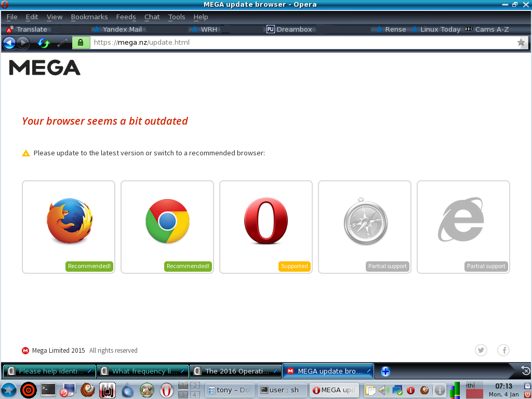
Task: Click the Forward navigation arrow
Action: (23, 43)
